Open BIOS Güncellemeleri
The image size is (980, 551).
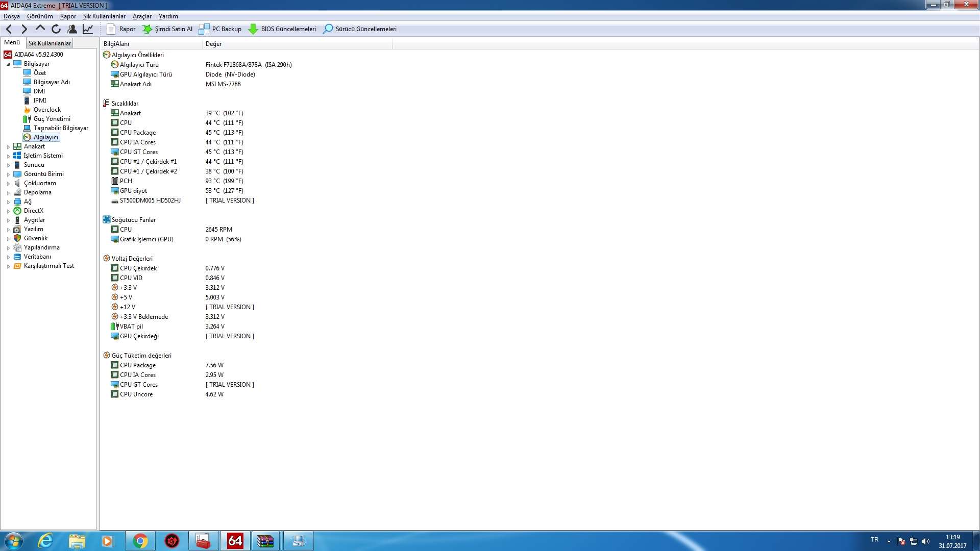tap(282, 29)
